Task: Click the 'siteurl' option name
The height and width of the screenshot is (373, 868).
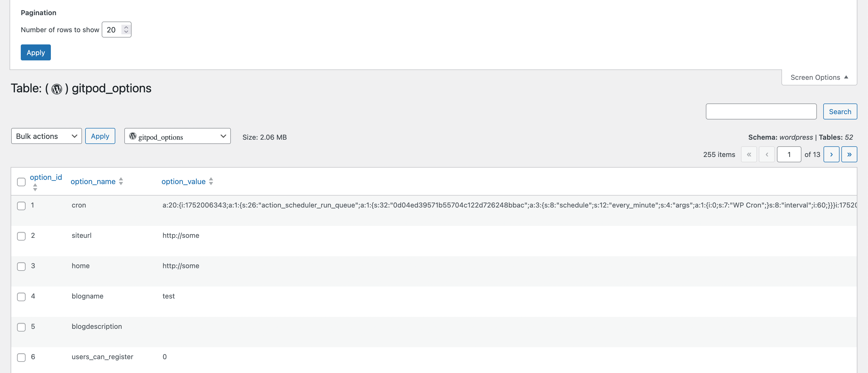Action: 81,235
